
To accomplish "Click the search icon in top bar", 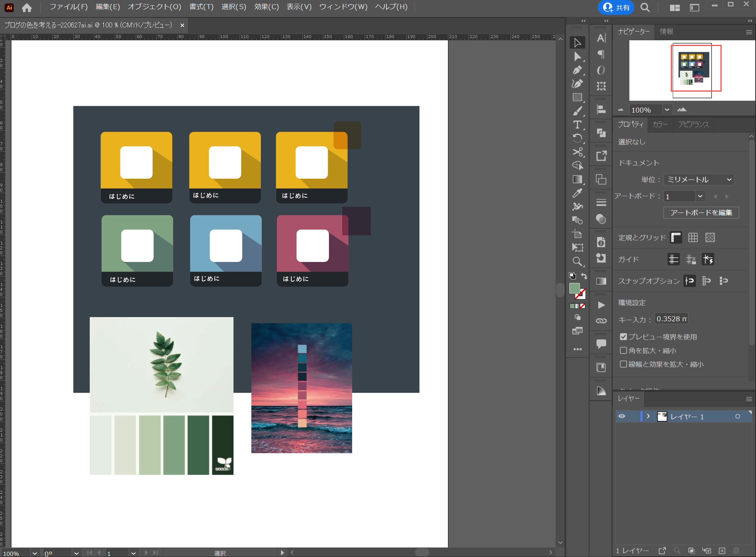I will [x=645, y=7].
